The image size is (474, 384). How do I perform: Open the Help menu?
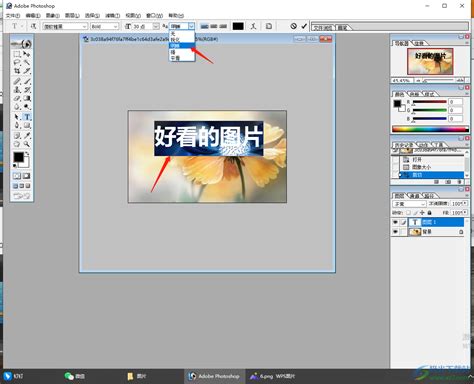[176, 15]
